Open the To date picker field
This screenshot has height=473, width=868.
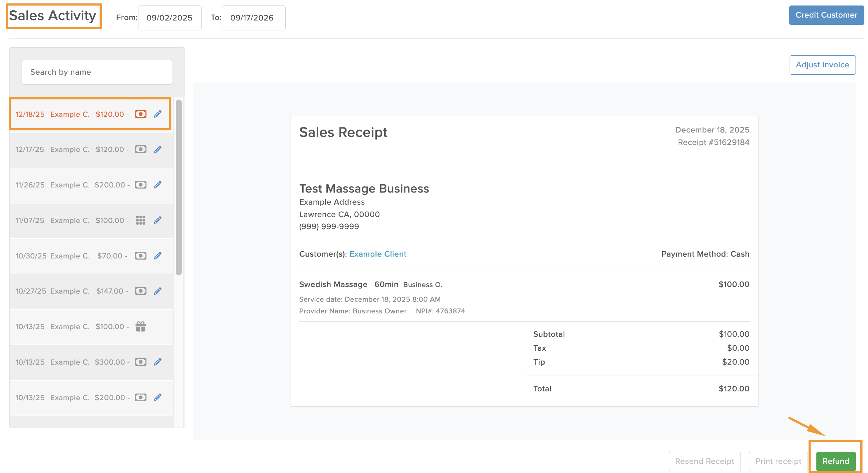(253, 18)
